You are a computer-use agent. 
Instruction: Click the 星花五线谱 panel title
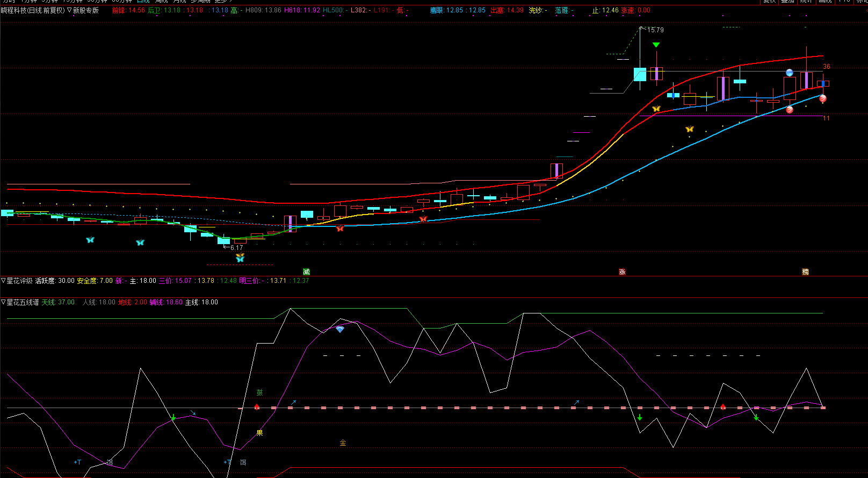point(23,302)
